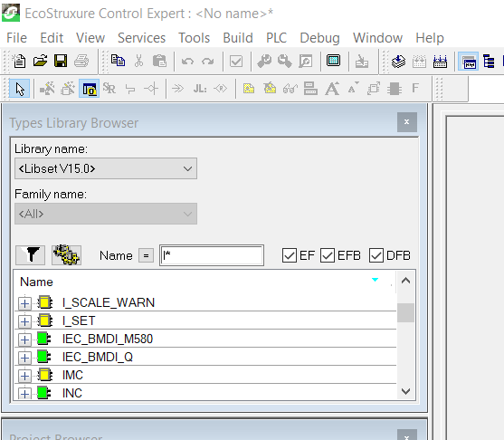This screenshot has width=504, height=440.
Task: Close the Types Library Browser panel
Action: click(x=407, y=122)
